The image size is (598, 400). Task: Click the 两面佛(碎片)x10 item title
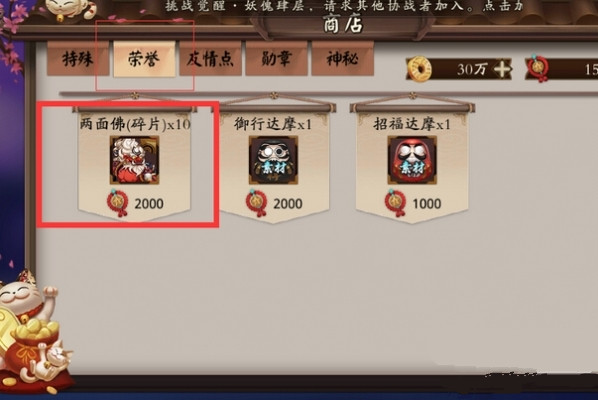point(135,124)
